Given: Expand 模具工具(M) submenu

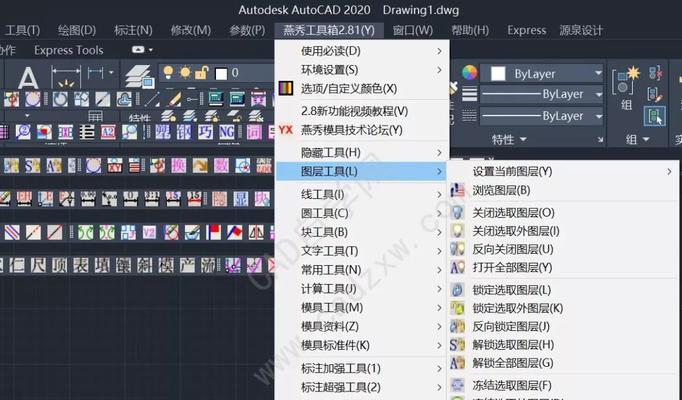Looking at the screenshot, I should coord(362,307).
